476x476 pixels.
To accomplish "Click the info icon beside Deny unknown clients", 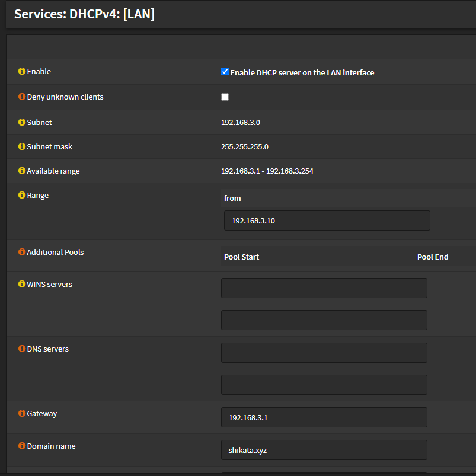I will tap(21, 96).
